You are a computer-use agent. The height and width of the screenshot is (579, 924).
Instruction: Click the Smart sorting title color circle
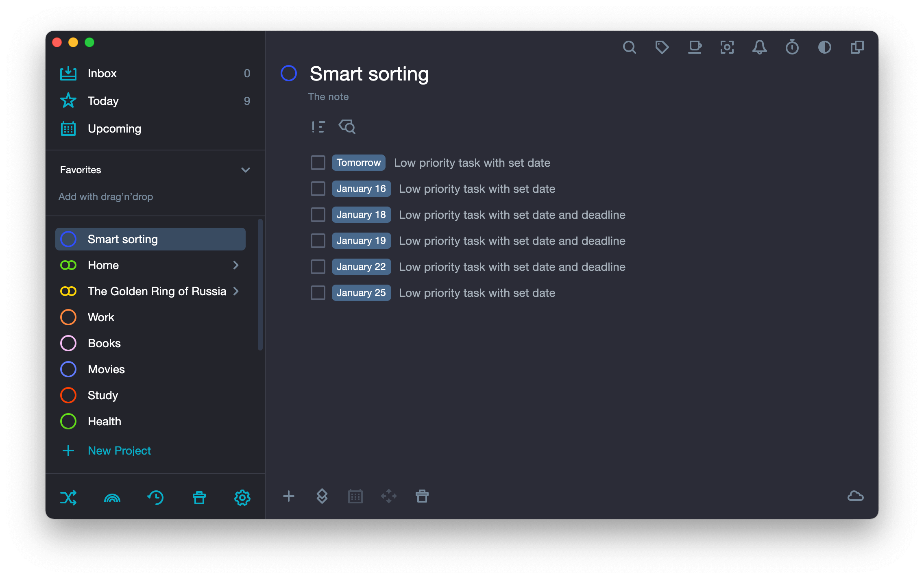289,73
